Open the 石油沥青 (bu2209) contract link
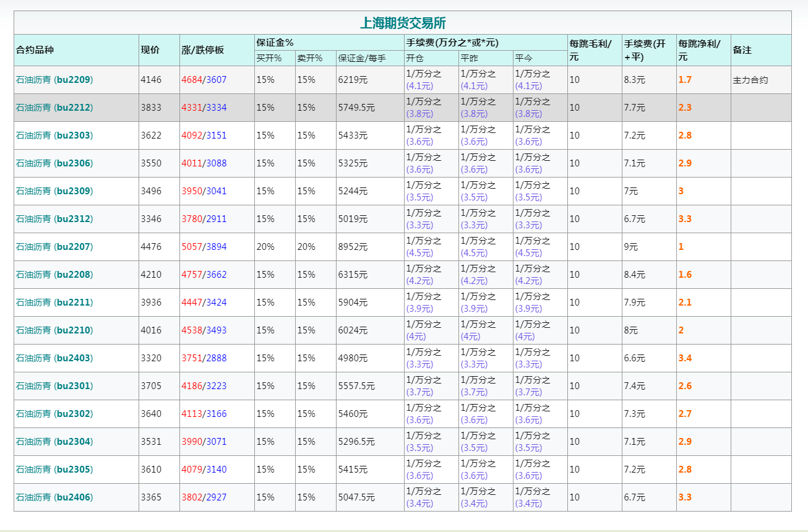This screenshot has height=532, width=808. click(54, 80)
